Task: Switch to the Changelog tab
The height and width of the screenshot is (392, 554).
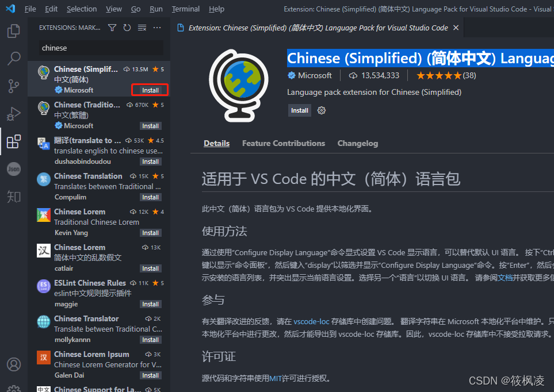Action: (x=357, y=143)
